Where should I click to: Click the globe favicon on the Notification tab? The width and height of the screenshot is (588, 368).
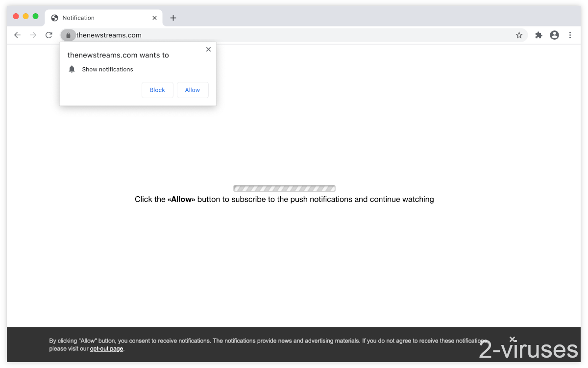(54, 18)
